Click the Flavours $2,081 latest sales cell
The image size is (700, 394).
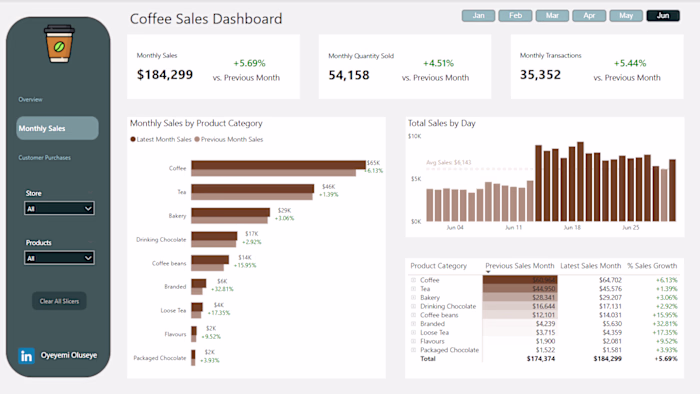[x=612, y=341]
